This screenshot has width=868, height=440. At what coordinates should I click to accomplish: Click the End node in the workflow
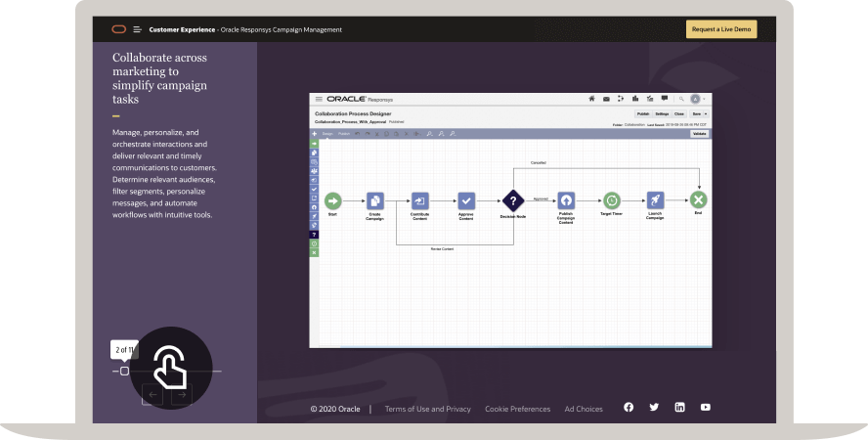698,199
